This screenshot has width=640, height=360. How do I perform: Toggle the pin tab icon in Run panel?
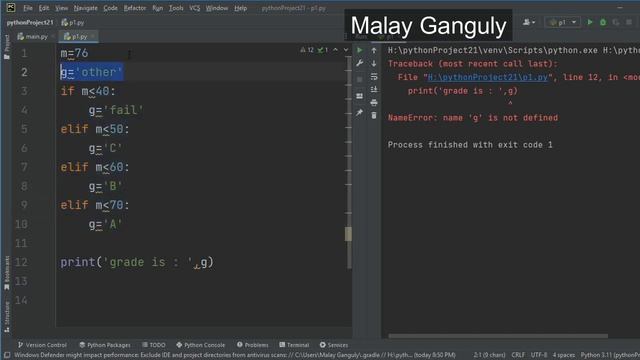point(360,112)
